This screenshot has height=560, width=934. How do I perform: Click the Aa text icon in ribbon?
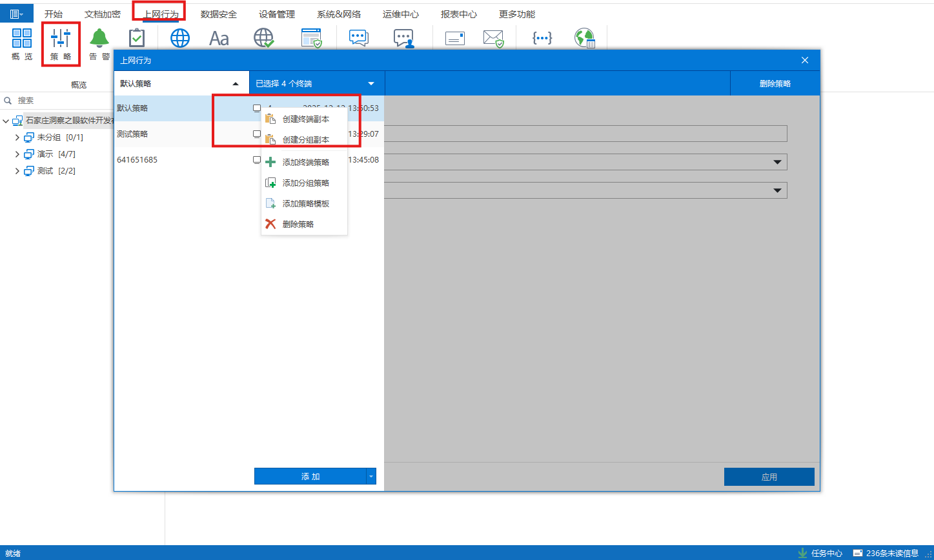click(x=219, y=39)
